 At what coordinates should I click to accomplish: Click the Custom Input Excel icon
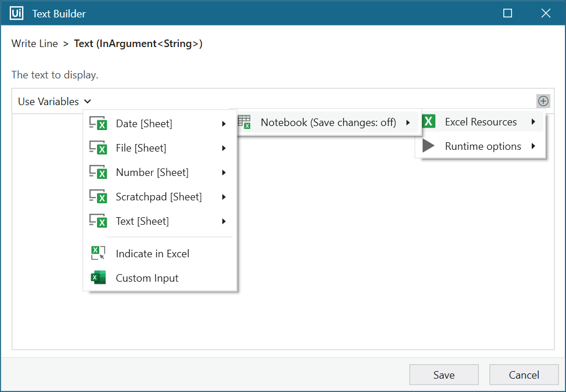pos(98,278)
